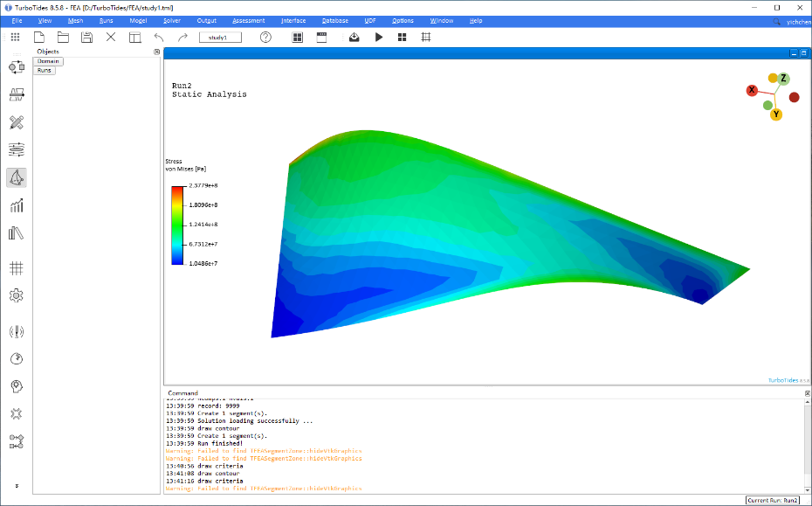Toggle the hash grid toolbar icon
The height and width of the screenshot is (506, 812).
pos(426,38)
